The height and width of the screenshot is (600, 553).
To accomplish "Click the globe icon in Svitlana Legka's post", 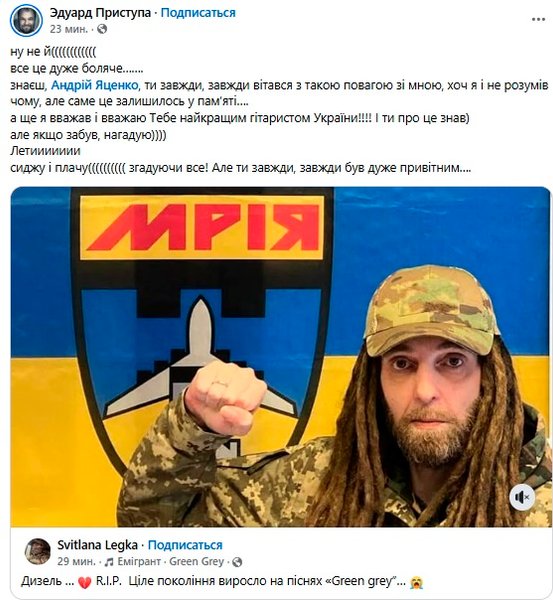I will coord(237,562).
